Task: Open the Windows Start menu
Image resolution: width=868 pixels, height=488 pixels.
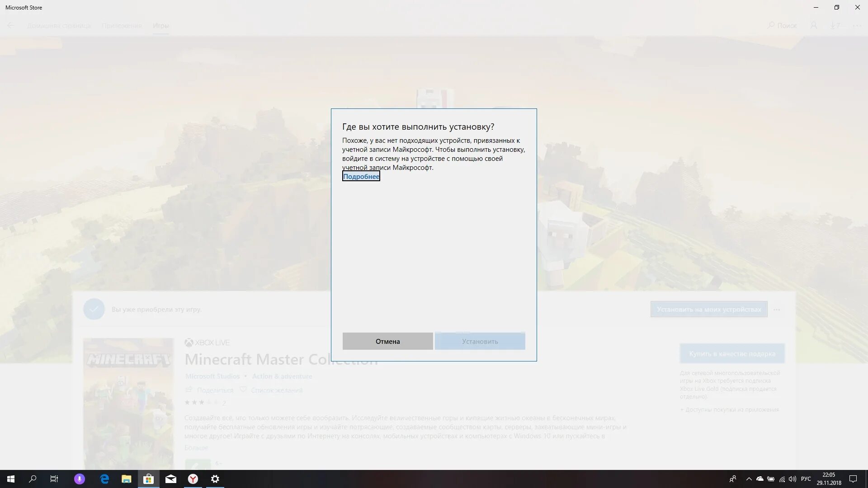Action: pos(11,479)
